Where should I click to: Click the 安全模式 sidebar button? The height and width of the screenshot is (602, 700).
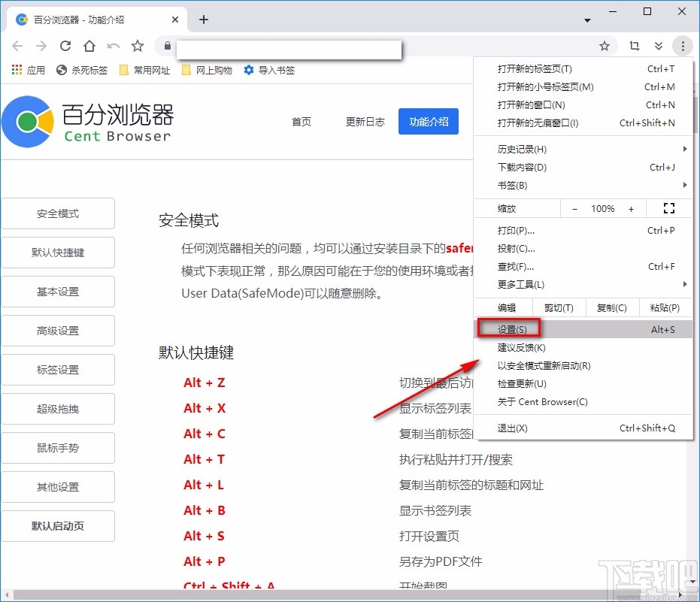[58, 213]
